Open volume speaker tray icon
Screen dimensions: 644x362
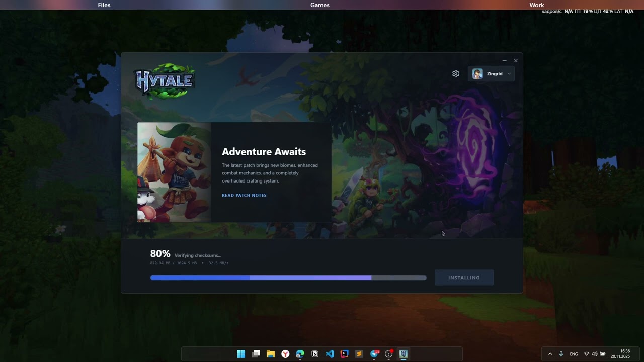point(595,354)
